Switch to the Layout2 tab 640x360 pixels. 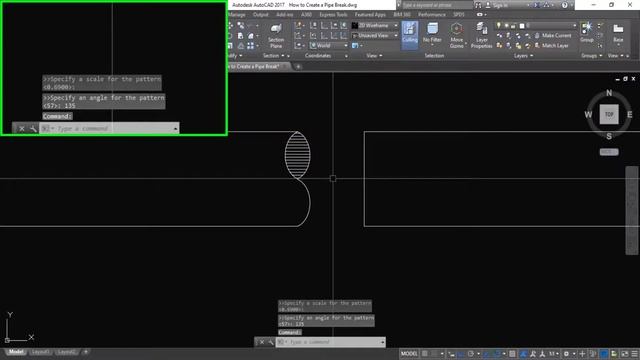[66, 352]
